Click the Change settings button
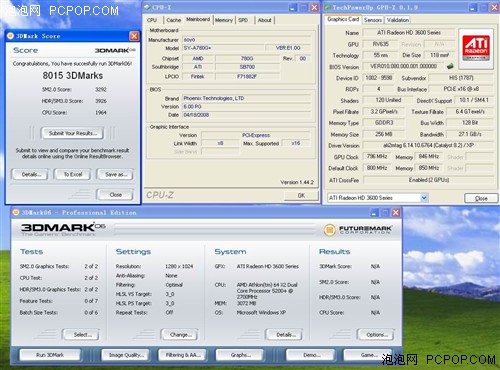500x370 pixels. click(180, 334)
